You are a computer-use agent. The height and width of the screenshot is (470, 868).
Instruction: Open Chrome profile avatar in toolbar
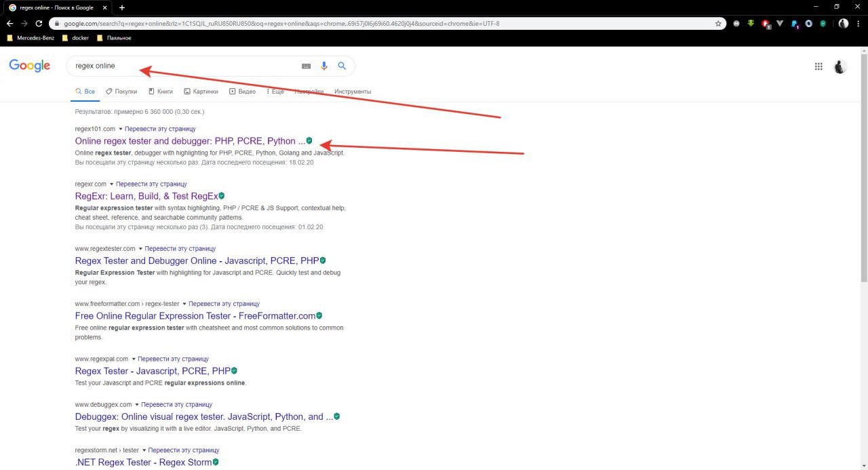point(843,23)
